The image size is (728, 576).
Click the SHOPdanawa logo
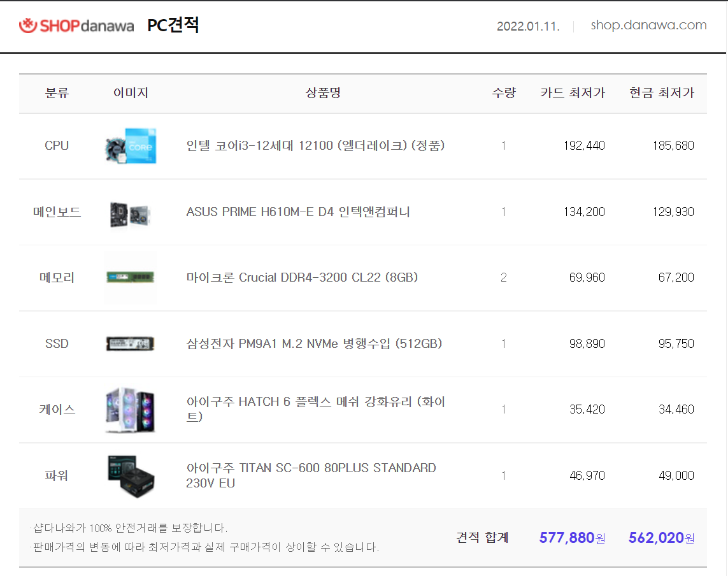[x=76, y=25]
